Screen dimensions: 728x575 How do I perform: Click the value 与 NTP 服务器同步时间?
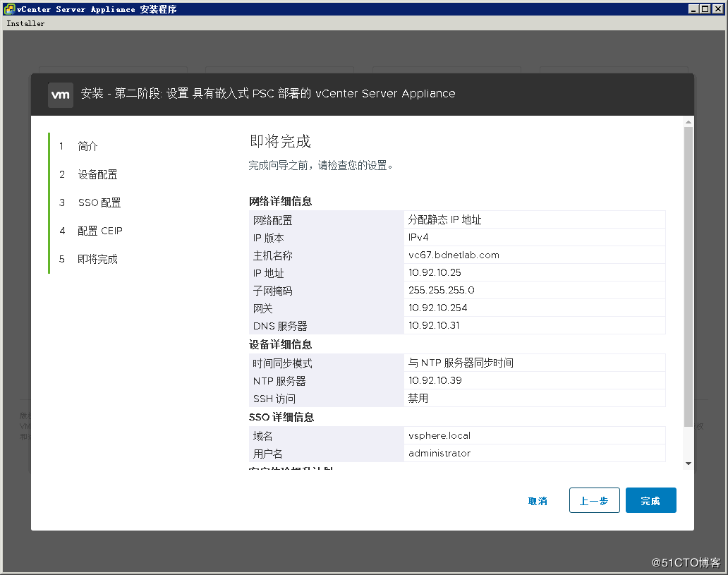pos(461,363)
